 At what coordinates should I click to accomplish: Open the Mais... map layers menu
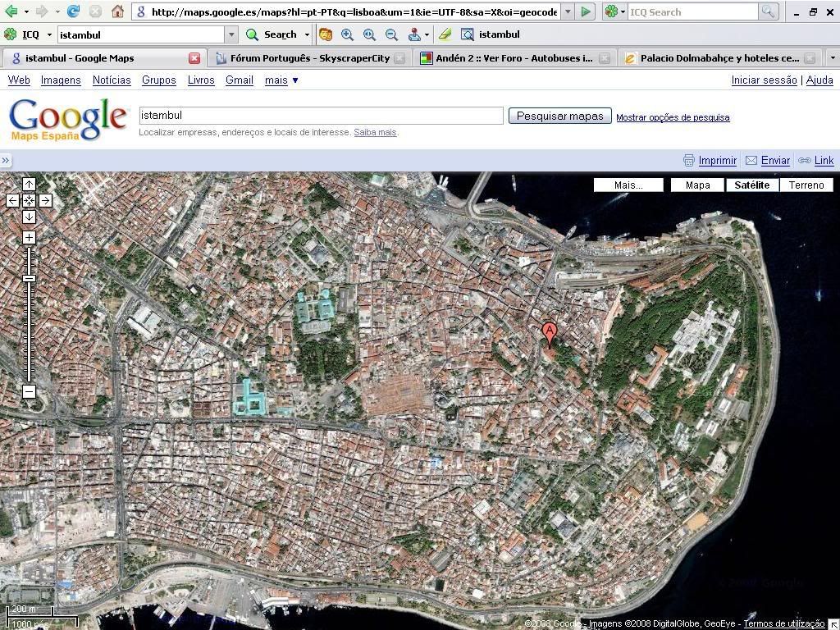[x=628, y=185]
